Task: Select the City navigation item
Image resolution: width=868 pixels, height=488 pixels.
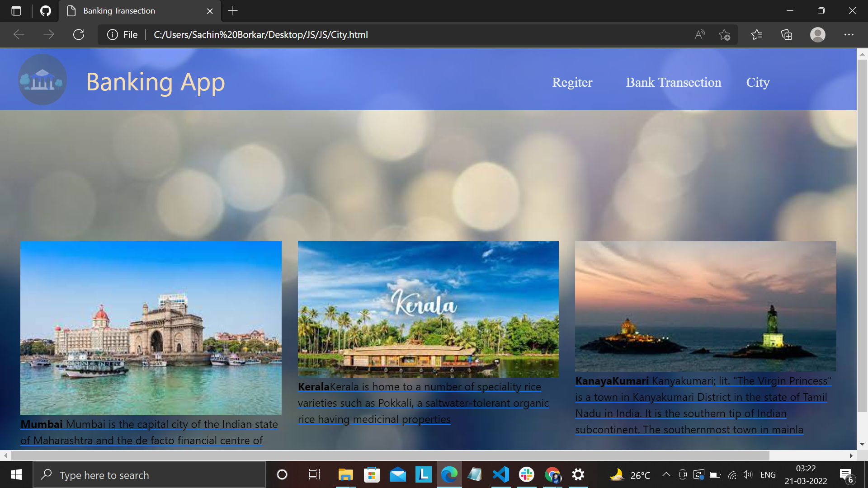Action: [x=758, y=82]
